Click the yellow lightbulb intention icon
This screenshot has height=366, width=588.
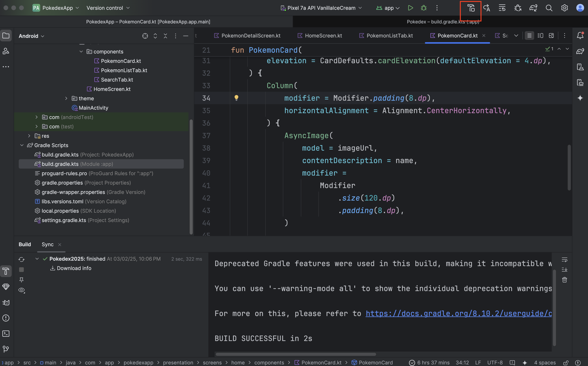tap(236, 98)
